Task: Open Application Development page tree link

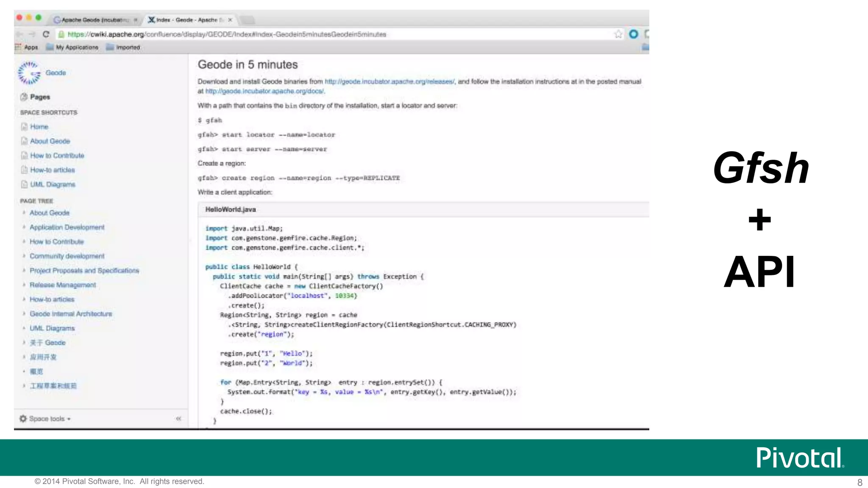Action: [67, 227]
